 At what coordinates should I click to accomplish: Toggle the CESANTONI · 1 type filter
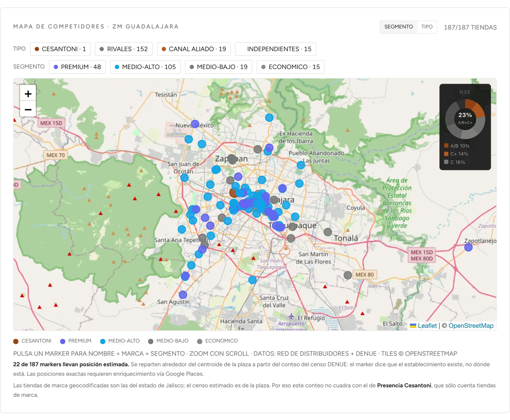pyautogui.click(x=60, y=49)
